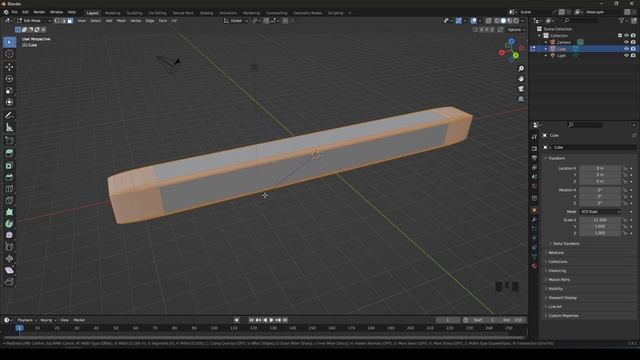Select the Shrink/Fatten tool
Screen dimensions: 640x360
click(9, 258)
